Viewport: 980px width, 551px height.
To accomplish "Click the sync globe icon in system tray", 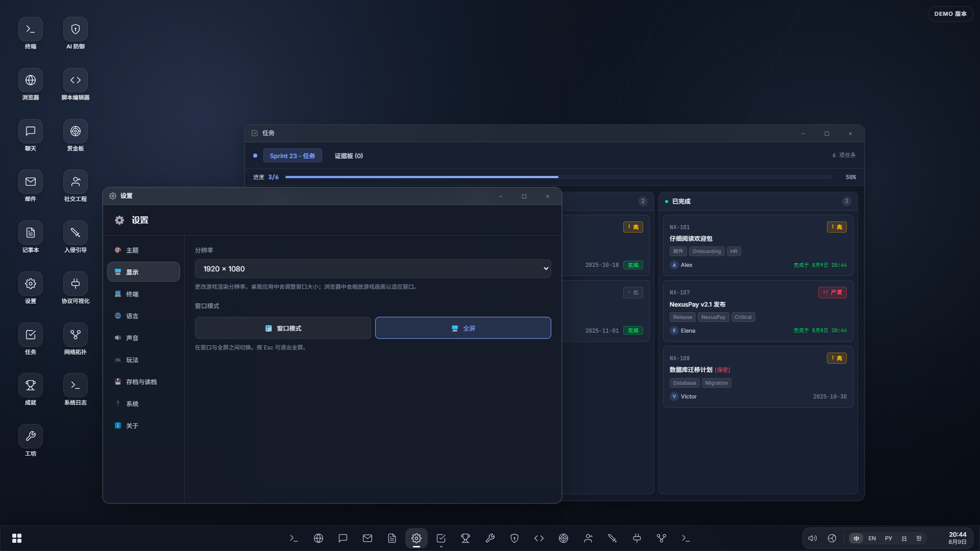I will tap(832, 538).
